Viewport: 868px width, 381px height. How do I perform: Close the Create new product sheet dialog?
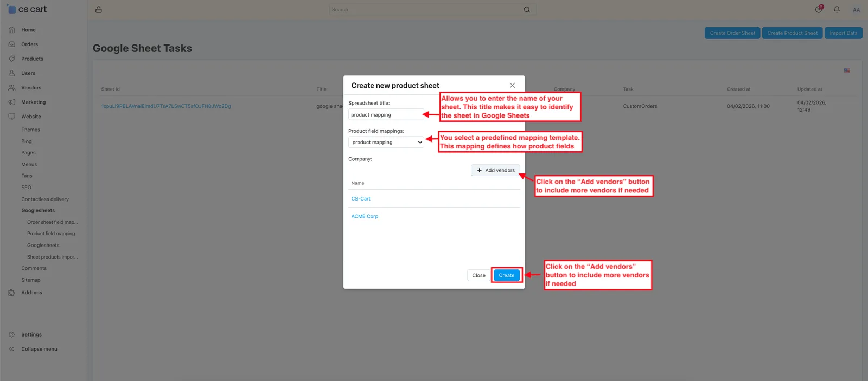coord(512,86)
